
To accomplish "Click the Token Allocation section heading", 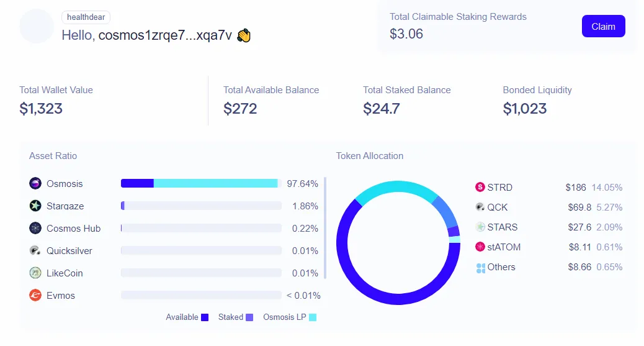I will 370,156.
